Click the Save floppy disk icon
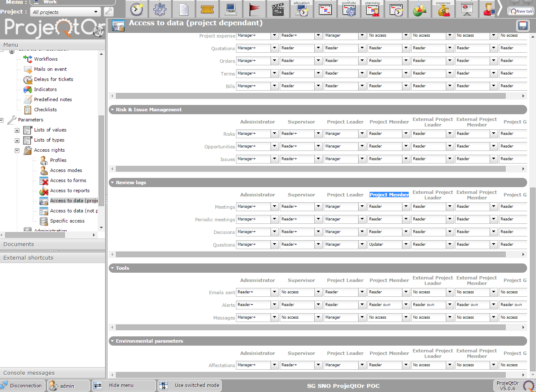 coord(523,26)
